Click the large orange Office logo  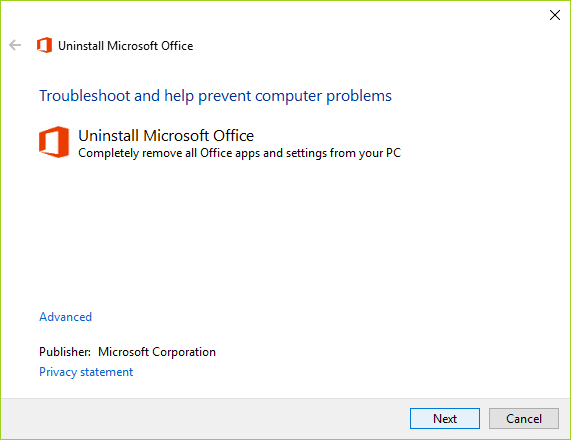coord(54,142)
